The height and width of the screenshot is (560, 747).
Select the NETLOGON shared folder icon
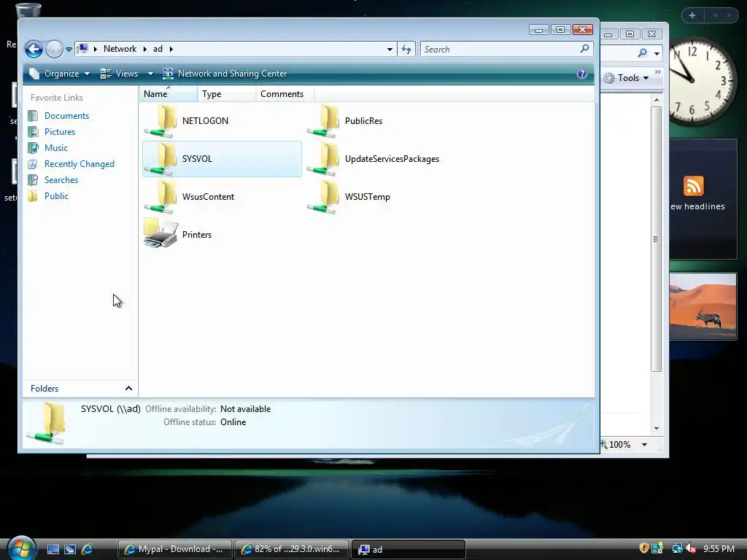(161, 121)
